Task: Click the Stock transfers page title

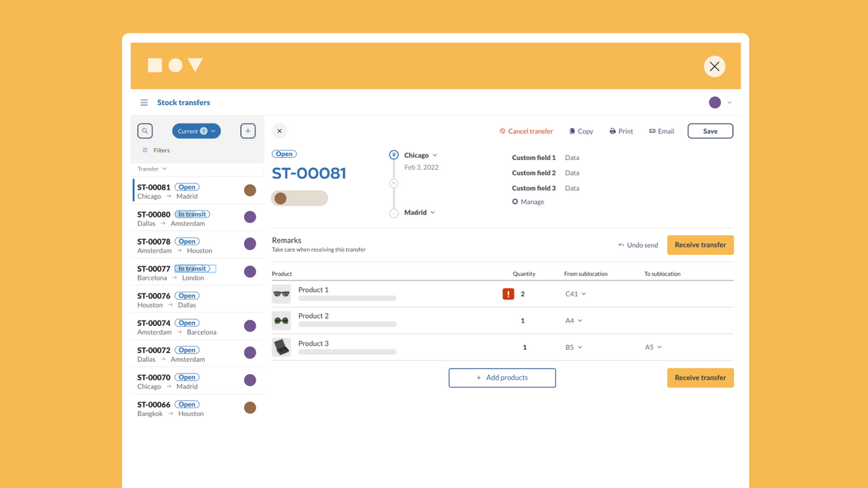Action: pyautogui.click(x=184, y=102)
